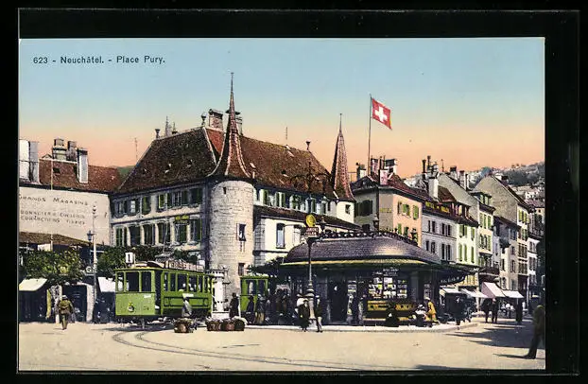Click the postcard number 623

40,60
